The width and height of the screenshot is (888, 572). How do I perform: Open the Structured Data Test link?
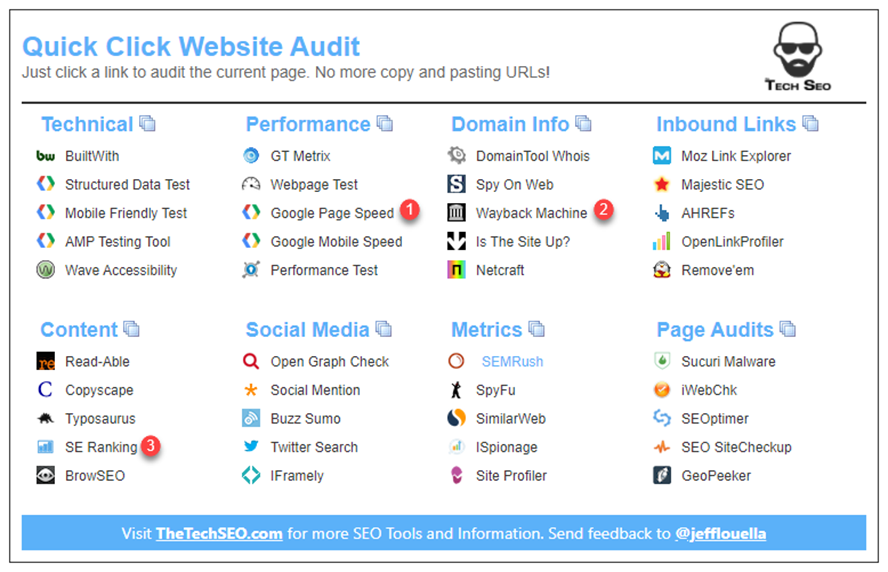(127, 185)
